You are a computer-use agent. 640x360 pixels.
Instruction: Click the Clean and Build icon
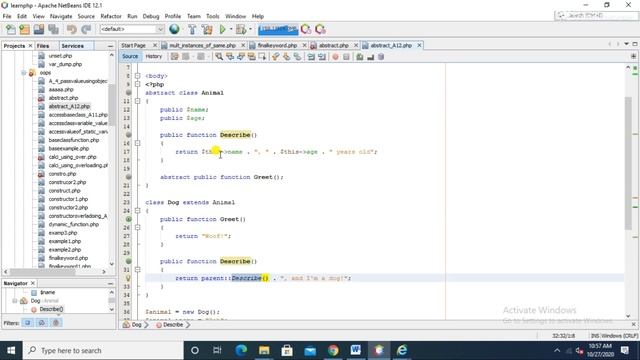coord(207,29)
